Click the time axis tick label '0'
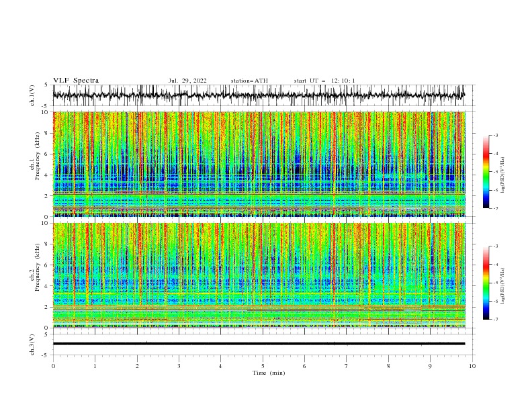The image size is (532, 411). (x=53, y=366)
